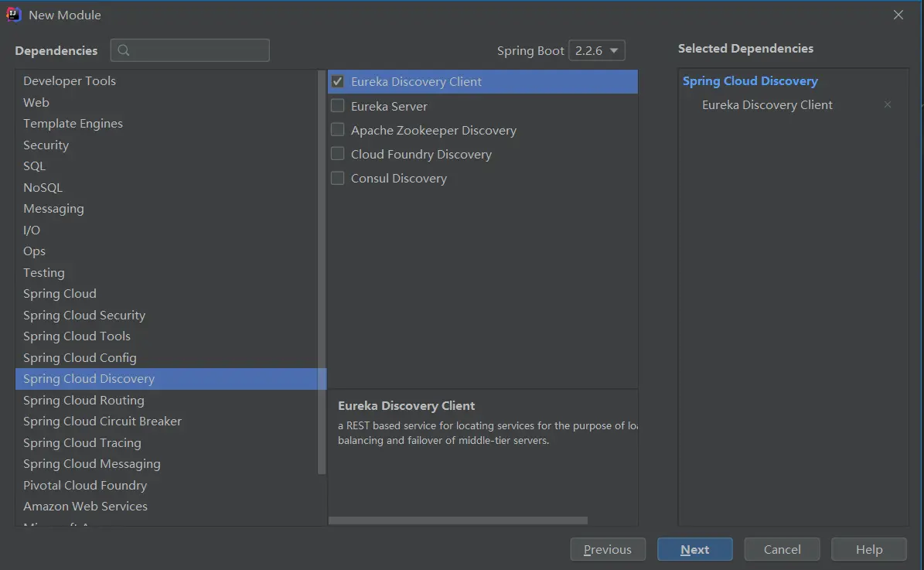Viewport: 924px width, 570px height.
Task: Open Help for this dialog
Action: [x=868, y=549]
